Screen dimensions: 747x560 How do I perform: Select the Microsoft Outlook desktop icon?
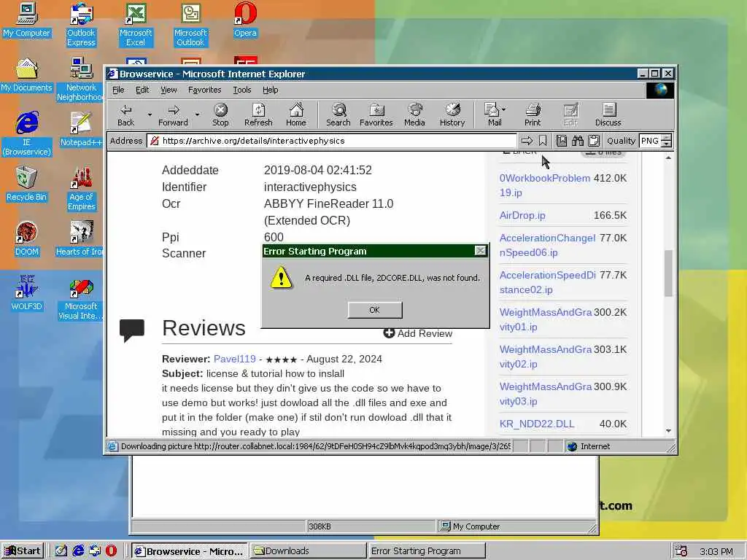[x=190, y=25]
